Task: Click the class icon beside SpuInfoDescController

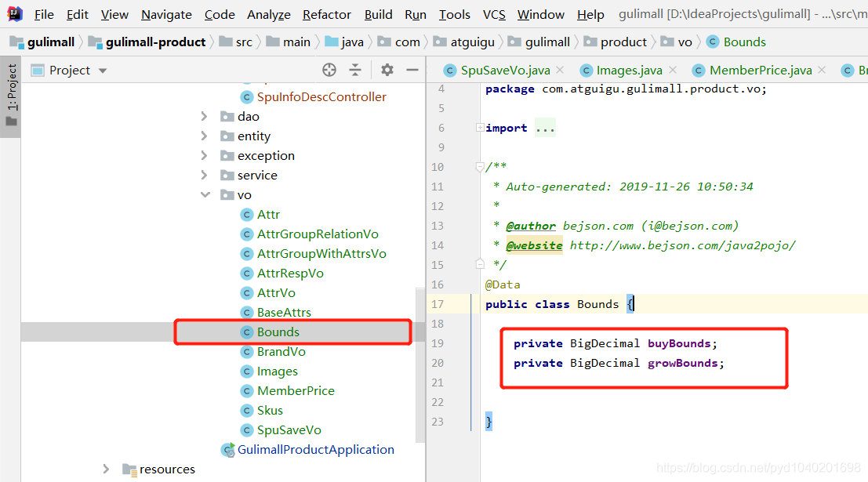Action: [x=247, y=97]
